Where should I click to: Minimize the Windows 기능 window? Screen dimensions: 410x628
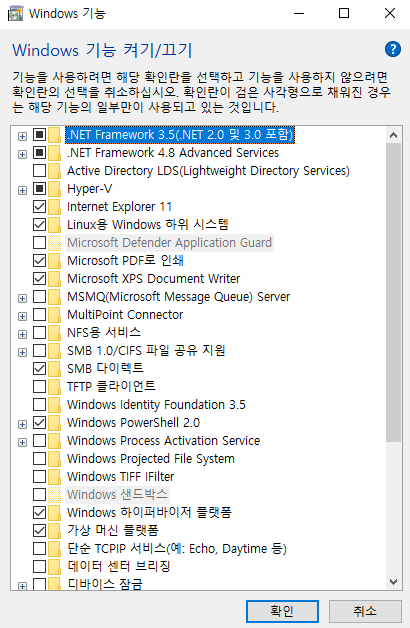[x=299, y=13]
